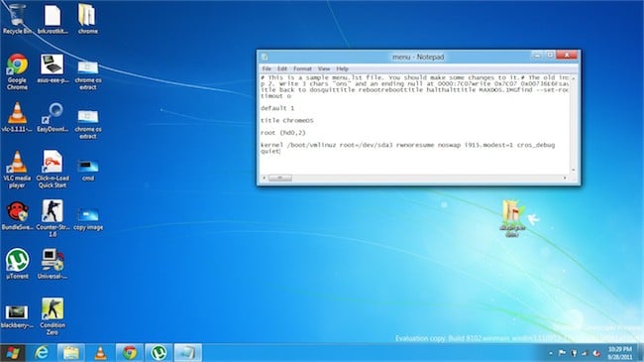644x362 pixels.
Task: Open the Action Center flag icon
Action: (562, 353)
